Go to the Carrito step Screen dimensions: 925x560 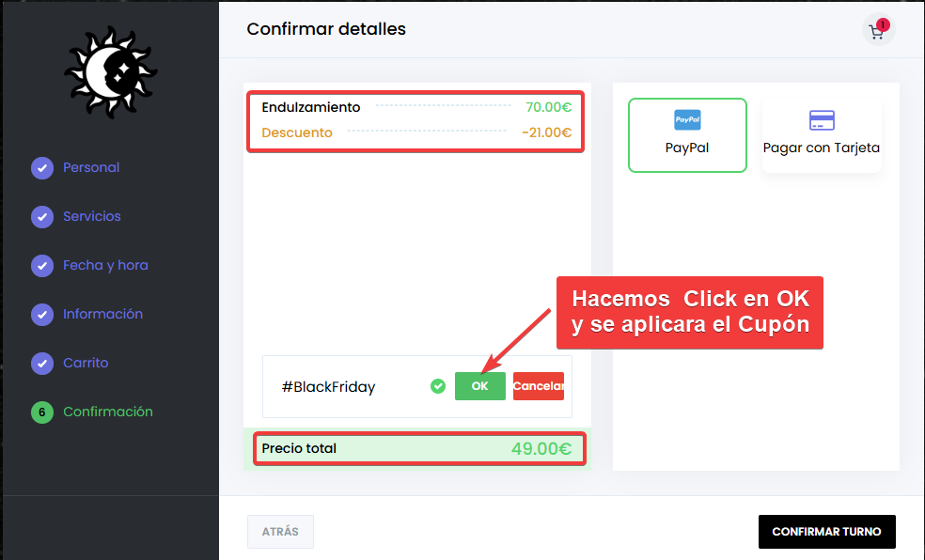86,364
